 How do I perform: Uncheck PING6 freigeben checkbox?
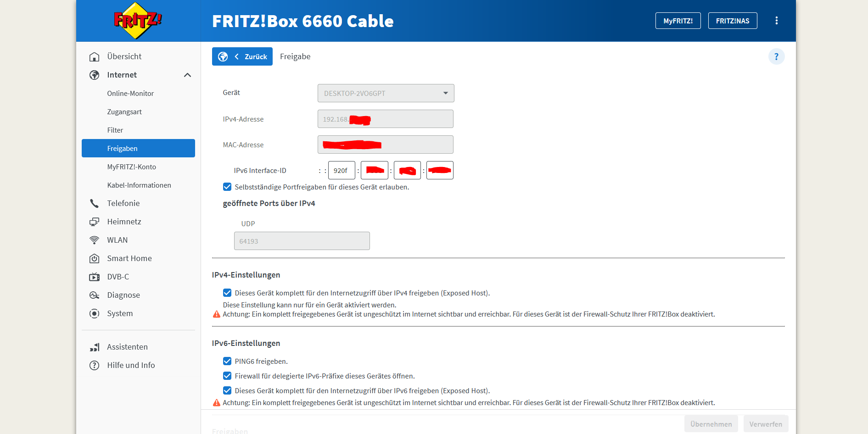click(x=227, y=361)
